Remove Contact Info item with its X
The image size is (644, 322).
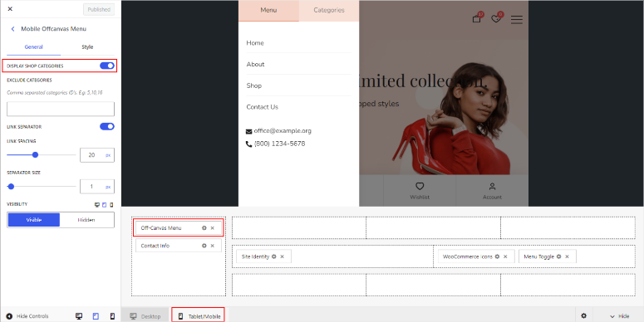point(213,246)
